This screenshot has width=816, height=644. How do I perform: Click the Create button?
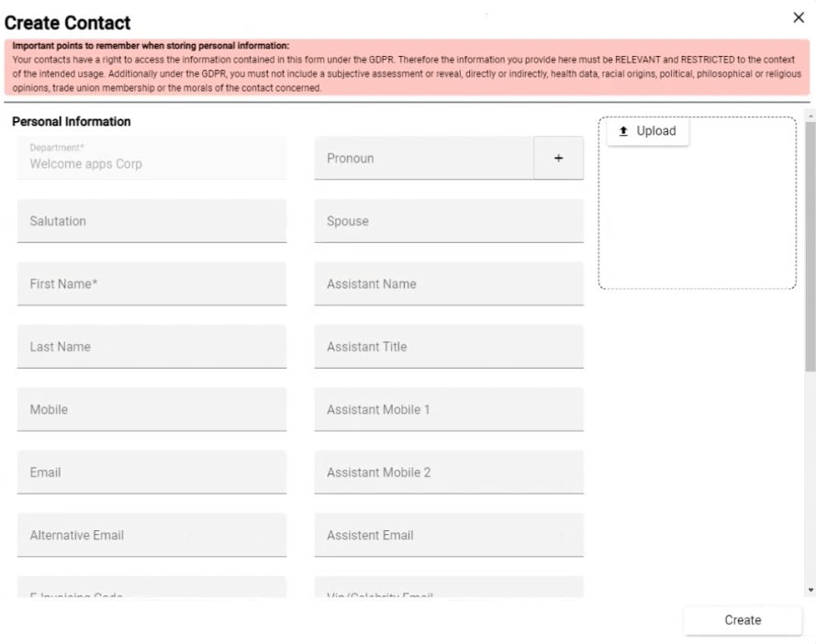[x=743, y=620]
